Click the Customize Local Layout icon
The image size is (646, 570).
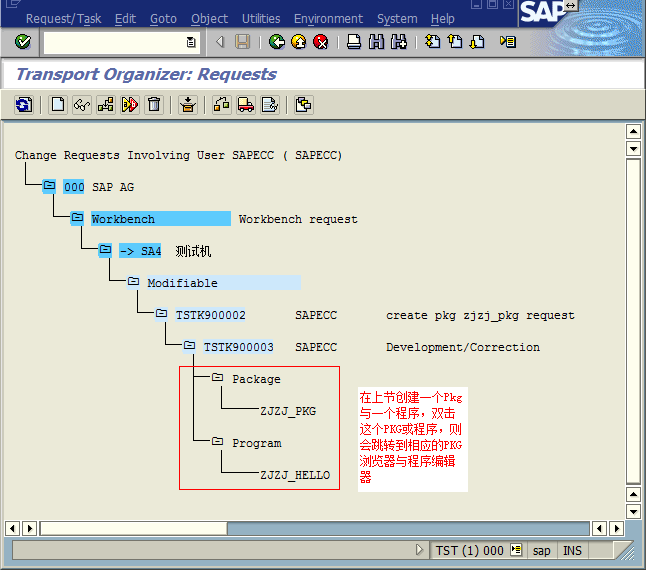(508, 42)
